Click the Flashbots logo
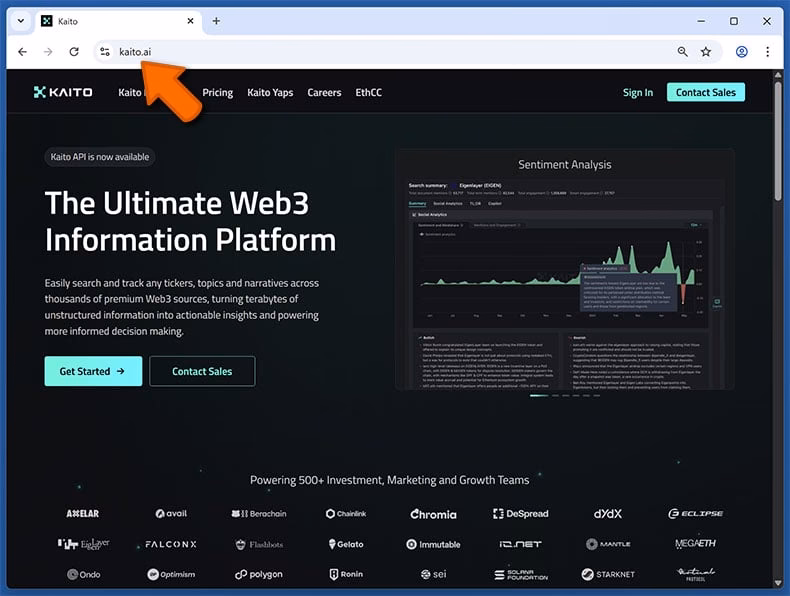Image resolution: width=790 pixels, height=596 pixels. click(x=259, y=544)
